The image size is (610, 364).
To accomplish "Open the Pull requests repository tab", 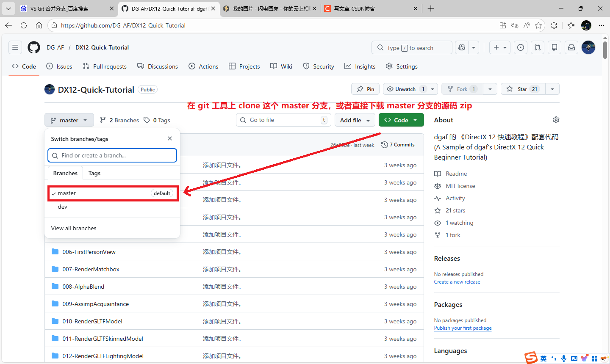I will point(105,66).
